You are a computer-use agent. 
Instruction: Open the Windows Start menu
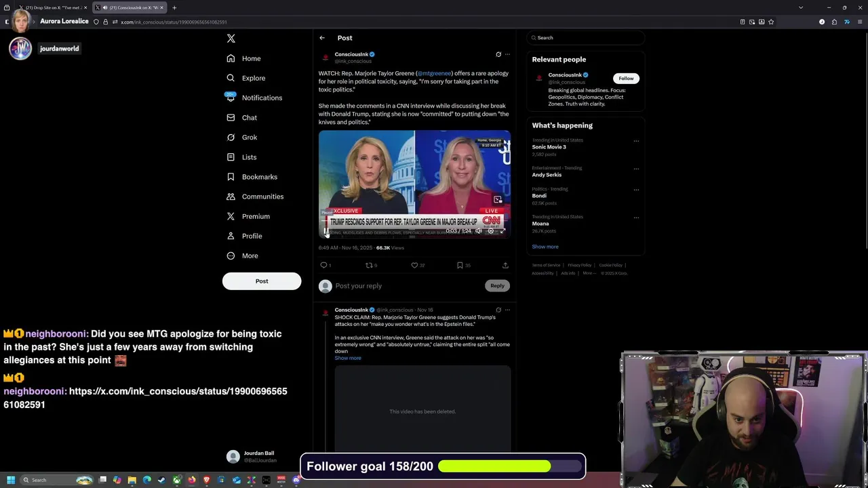(x=10, y=480)
